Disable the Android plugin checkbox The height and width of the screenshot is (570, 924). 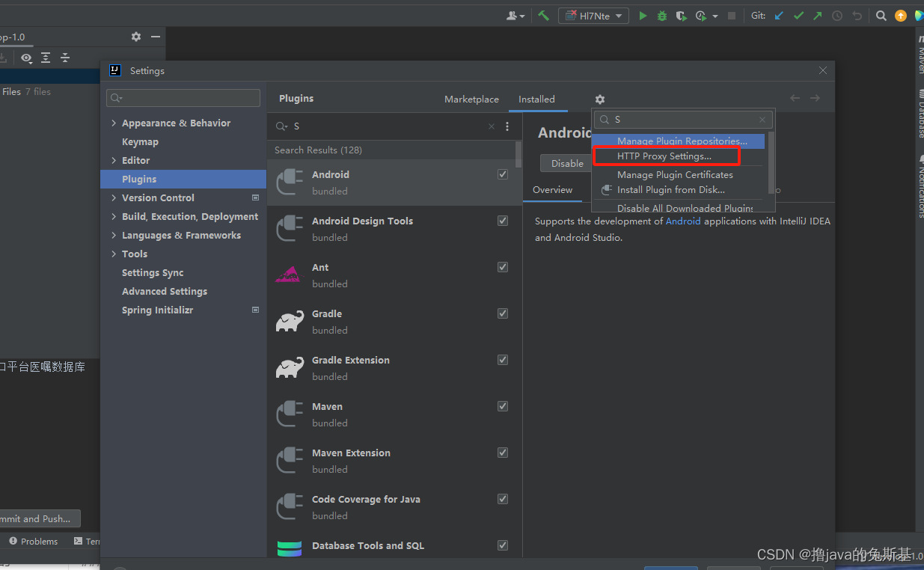[x=503, y=174]
